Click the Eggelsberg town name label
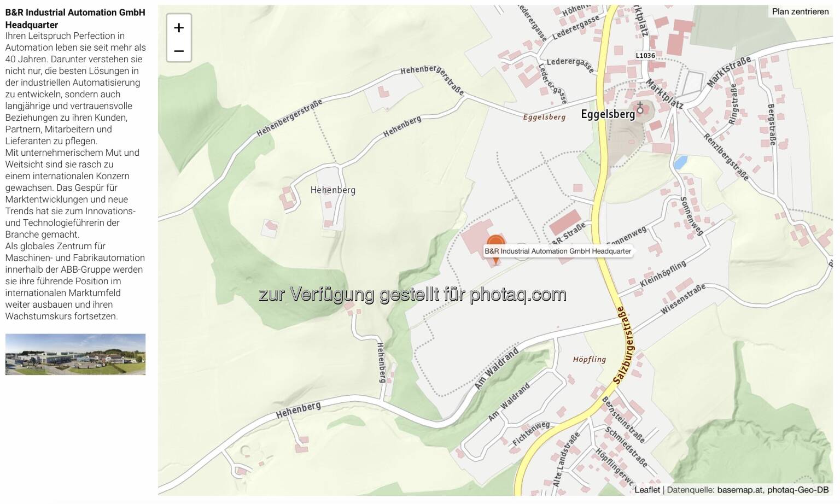 608,114
